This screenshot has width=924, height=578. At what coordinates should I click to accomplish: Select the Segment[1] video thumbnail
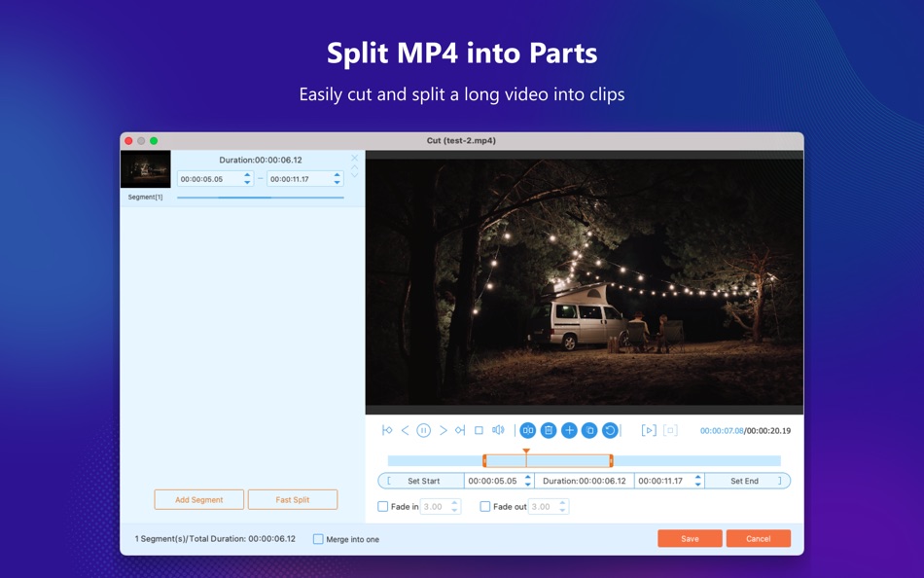coord(146,169)
